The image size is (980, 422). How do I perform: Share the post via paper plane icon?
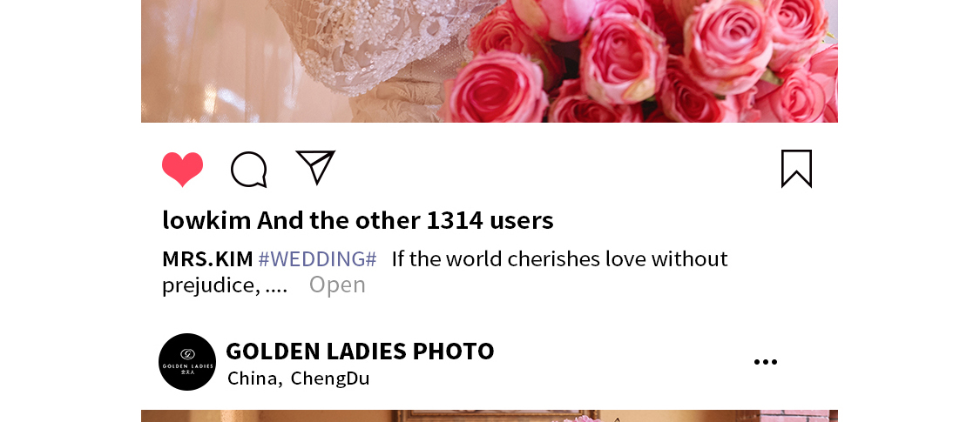pyautogui.click(x=315, y=167)
